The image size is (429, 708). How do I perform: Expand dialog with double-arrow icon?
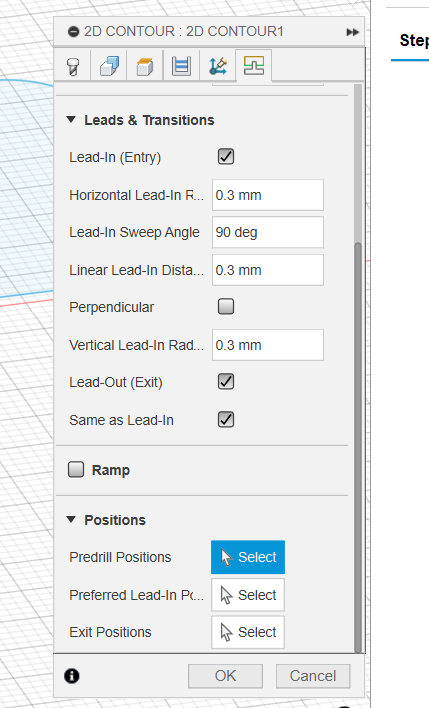tap(353, 32)
